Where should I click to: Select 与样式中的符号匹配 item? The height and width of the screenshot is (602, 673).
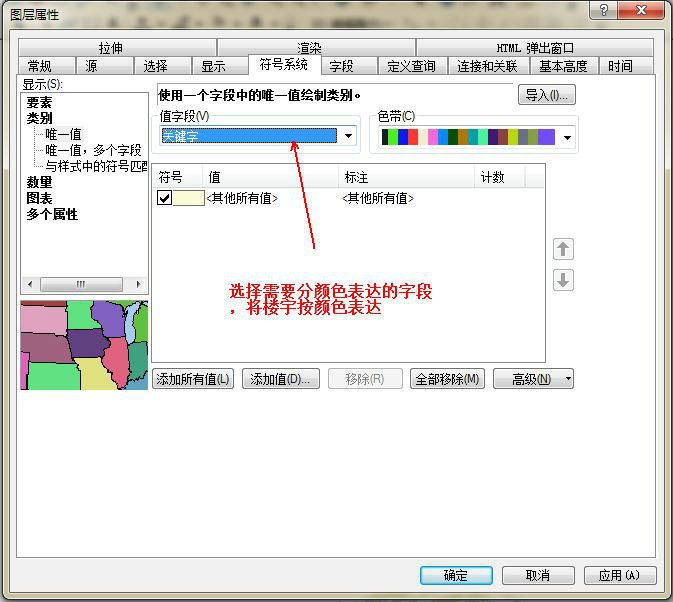(x=96, y=166)
